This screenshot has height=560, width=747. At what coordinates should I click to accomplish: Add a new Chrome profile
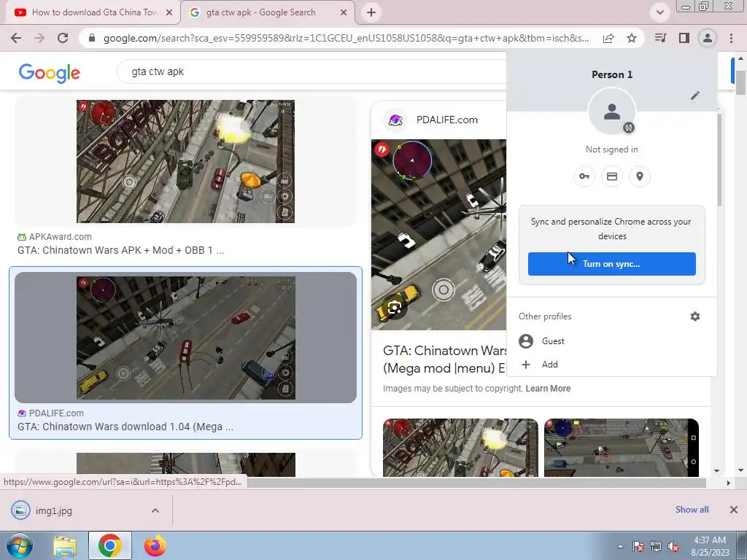[612, 365]
